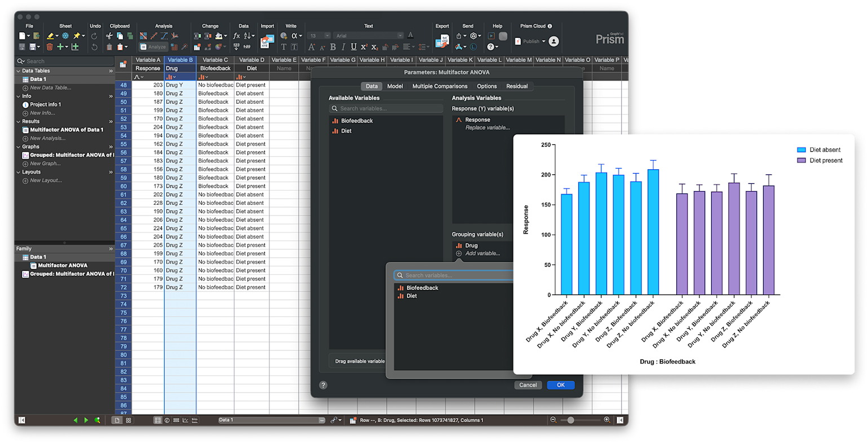Screen dimensions: 868x444
Task: Click the fx transform data icon
Action: (x=237, y=36)
